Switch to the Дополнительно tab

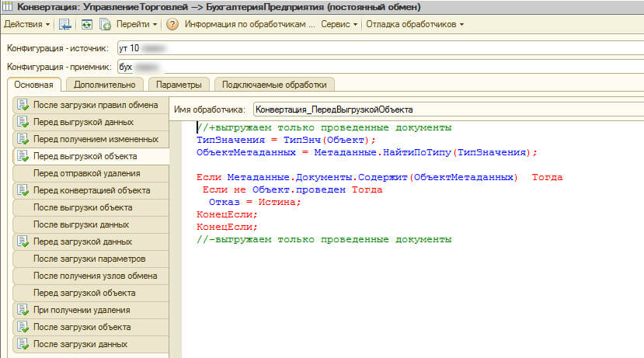[105, 85]
